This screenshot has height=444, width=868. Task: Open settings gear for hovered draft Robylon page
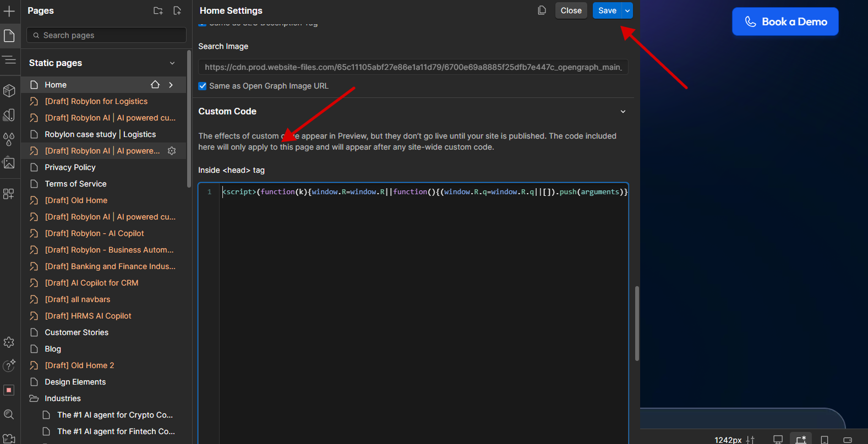[x=172, y=151]
